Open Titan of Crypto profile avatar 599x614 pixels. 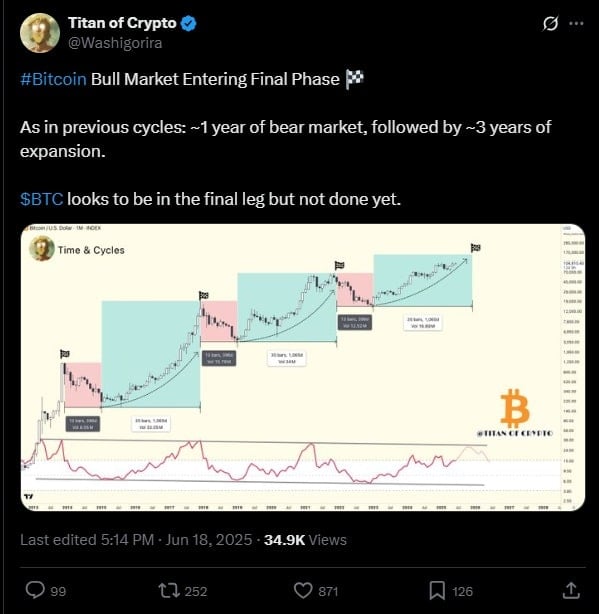(x=40, y=33)
